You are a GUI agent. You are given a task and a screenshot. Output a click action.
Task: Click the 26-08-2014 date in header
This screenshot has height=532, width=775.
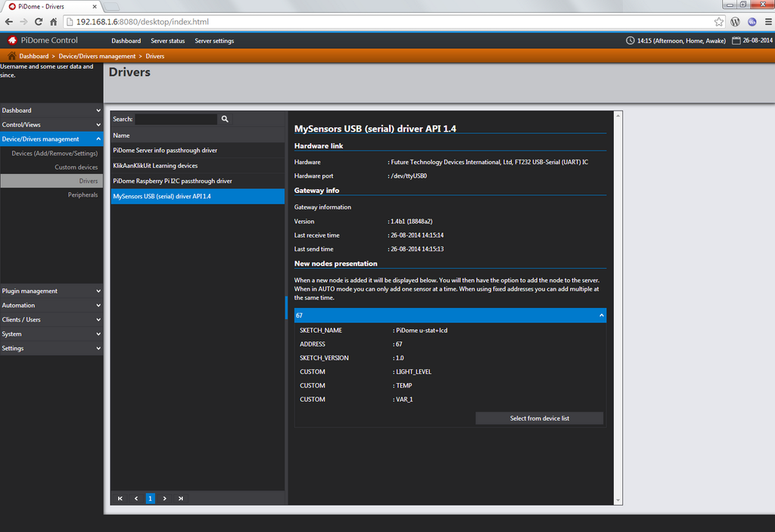pos(757,41)
